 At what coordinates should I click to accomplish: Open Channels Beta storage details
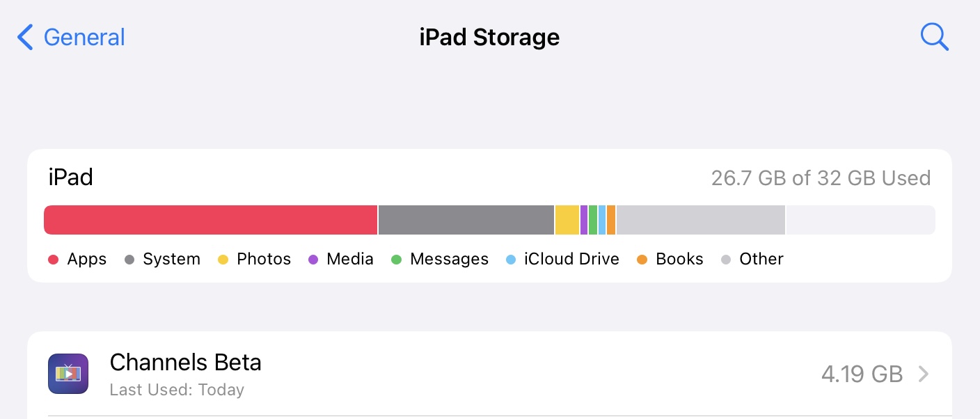[x=185, y=362]
